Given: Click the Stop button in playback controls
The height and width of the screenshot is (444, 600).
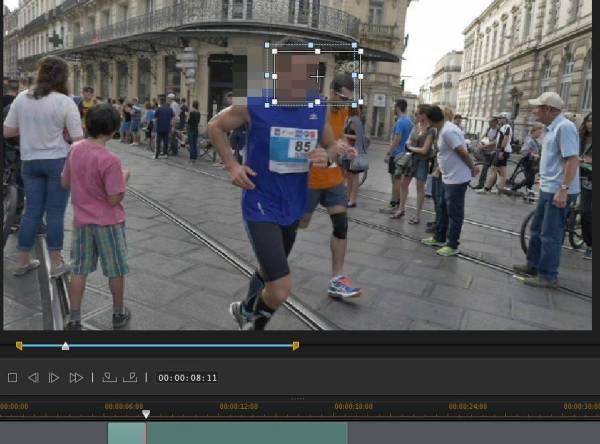Looking at the screenshot, I should [x=12, y=378].
